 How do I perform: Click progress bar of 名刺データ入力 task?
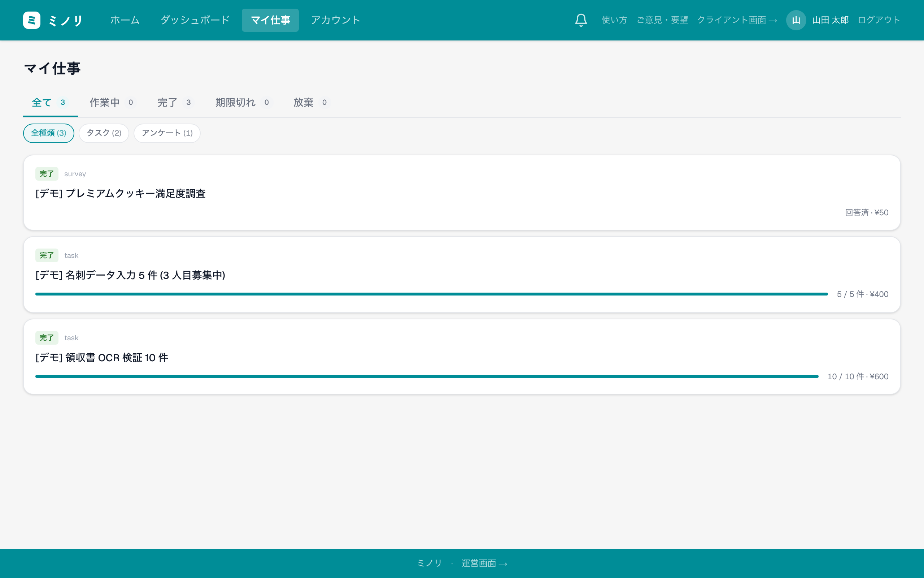pos(431,294)
